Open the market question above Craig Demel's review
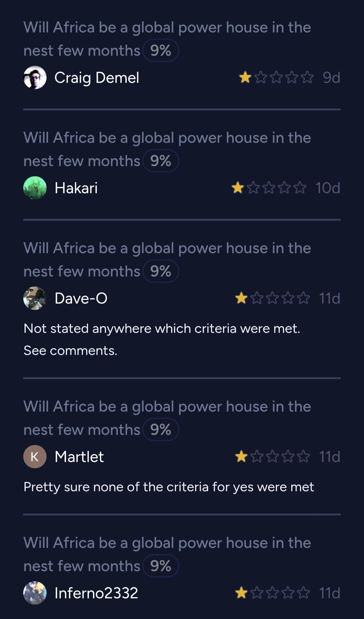 (167, 28)
